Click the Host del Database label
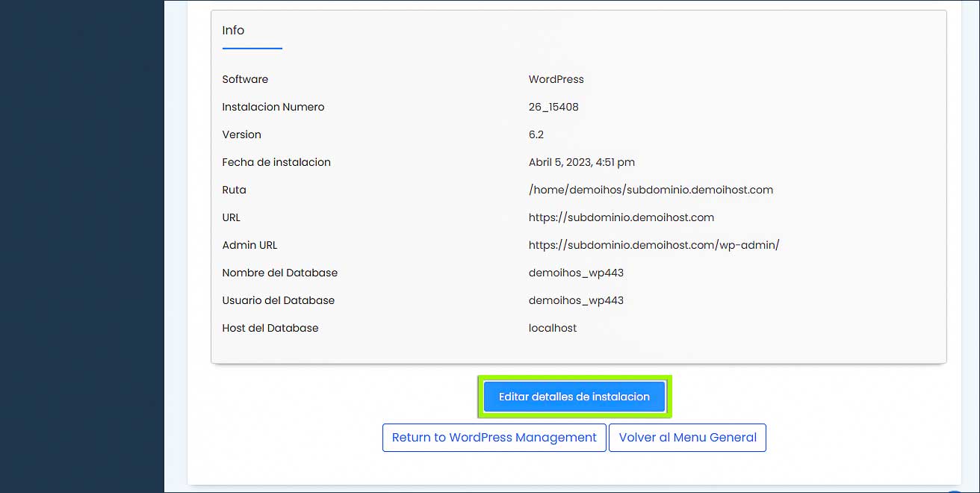This screenshot has width=980, height=493. tap(270, 328)
